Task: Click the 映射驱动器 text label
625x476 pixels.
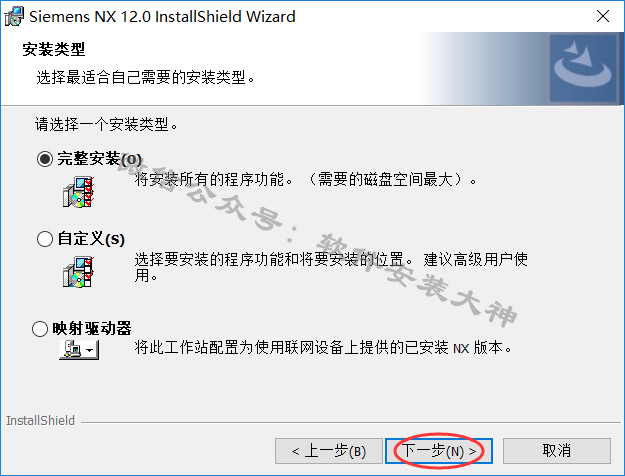Action: (92, 328)
